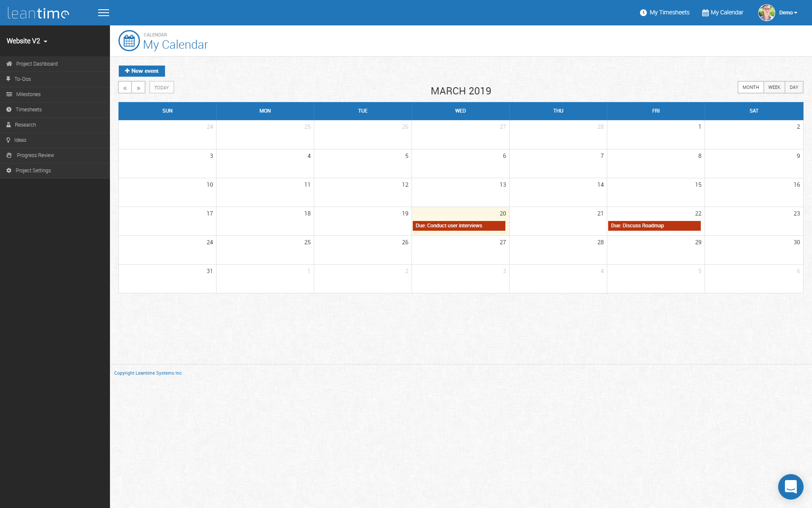Open My Timesheets in top bar

(x=665, y=13)
